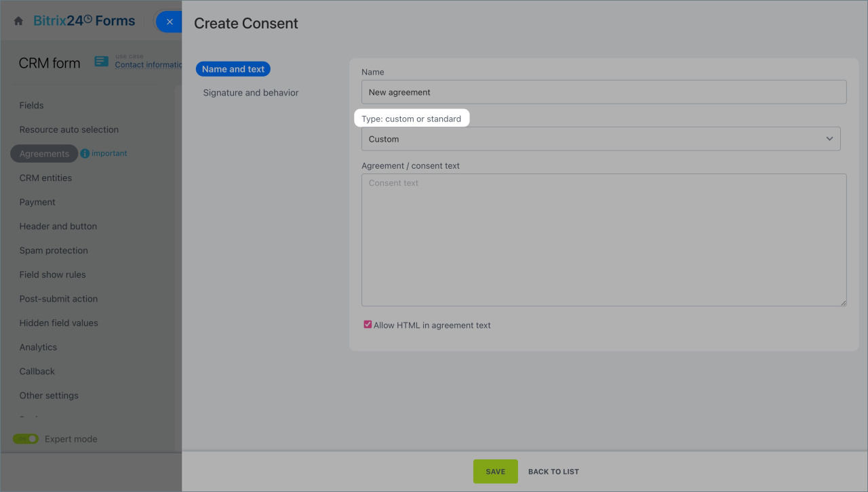
Task: Click into the Name input field
Action: [x=604, y=92]
